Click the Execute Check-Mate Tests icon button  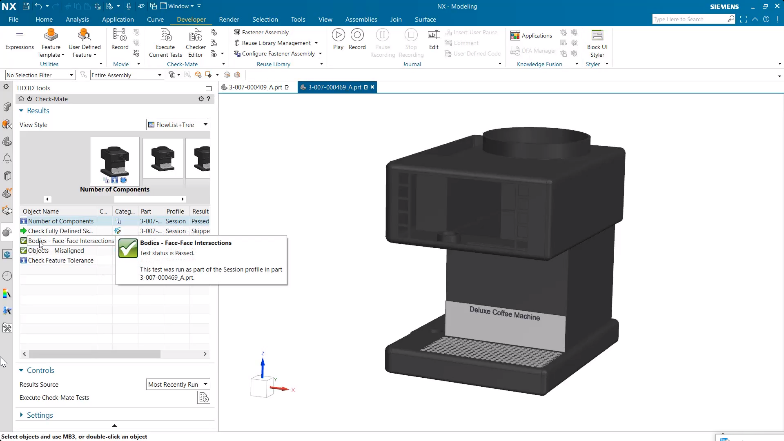coord(203,397)
